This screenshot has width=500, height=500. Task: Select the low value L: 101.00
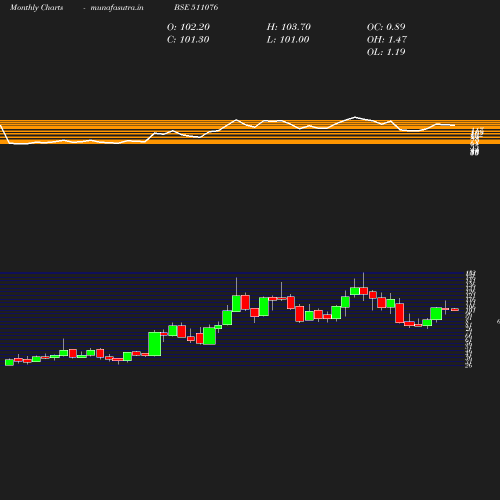pos(288,40)
